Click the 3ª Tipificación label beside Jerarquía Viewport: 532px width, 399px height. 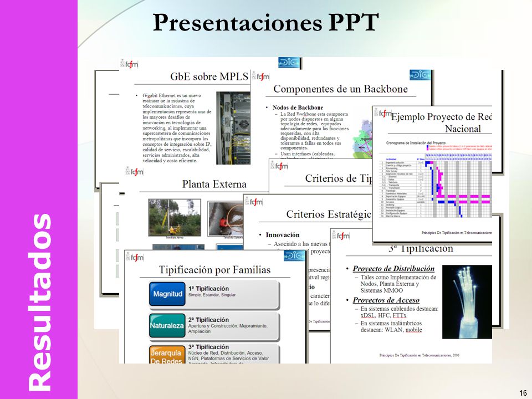point(209,347)
